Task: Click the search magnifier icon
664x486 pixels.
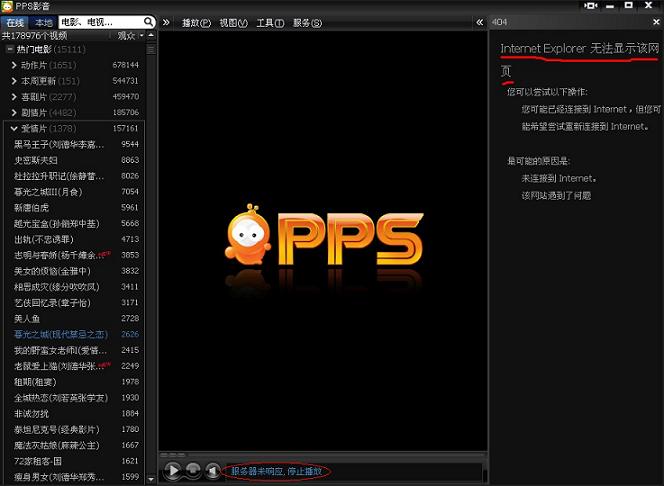Action: (148, 21)
